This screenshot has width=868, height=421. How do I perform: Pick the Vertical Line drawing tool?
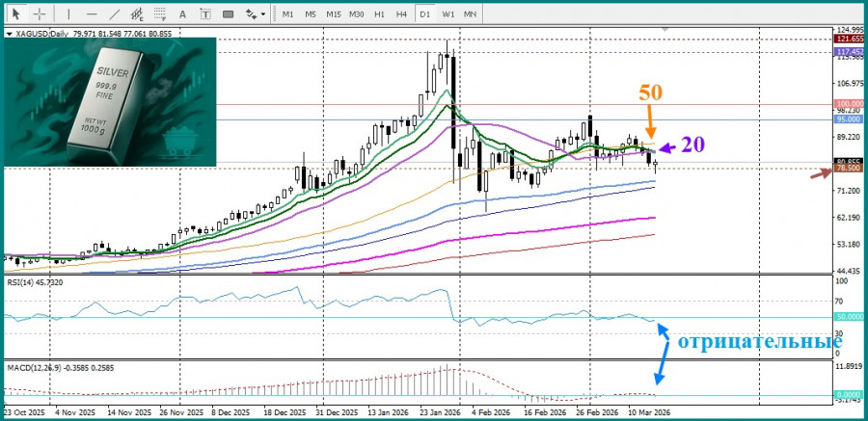68,13
